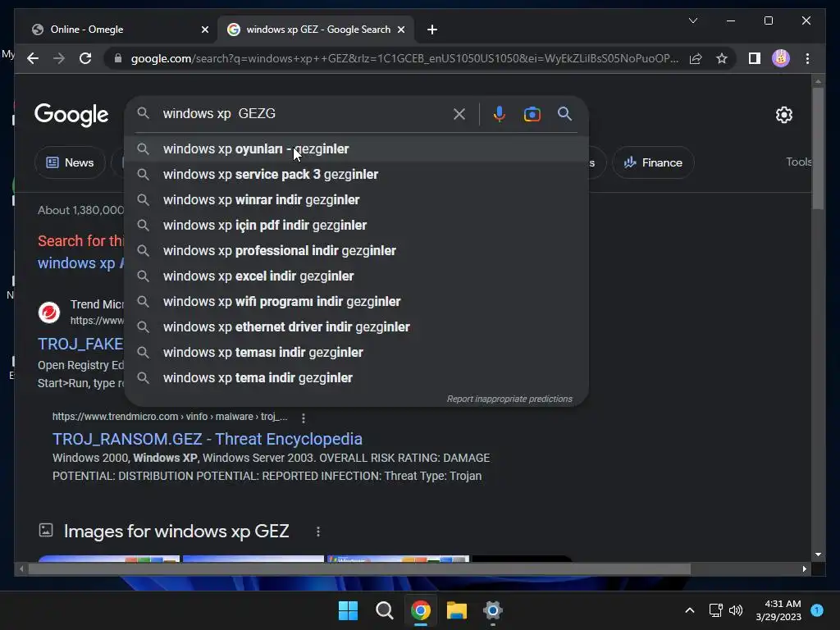
Task: Clear the search box with the X icon
Action: (x=459, y=114)
